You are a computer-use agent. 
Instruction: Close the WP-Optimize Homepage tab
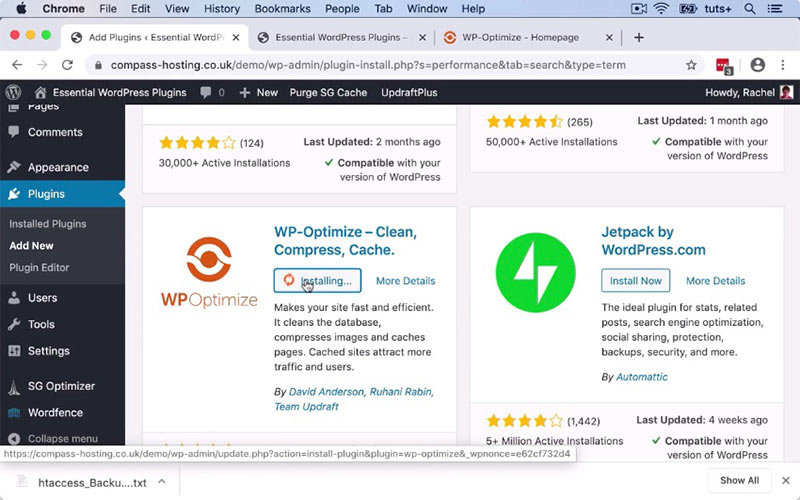(609, 37)
